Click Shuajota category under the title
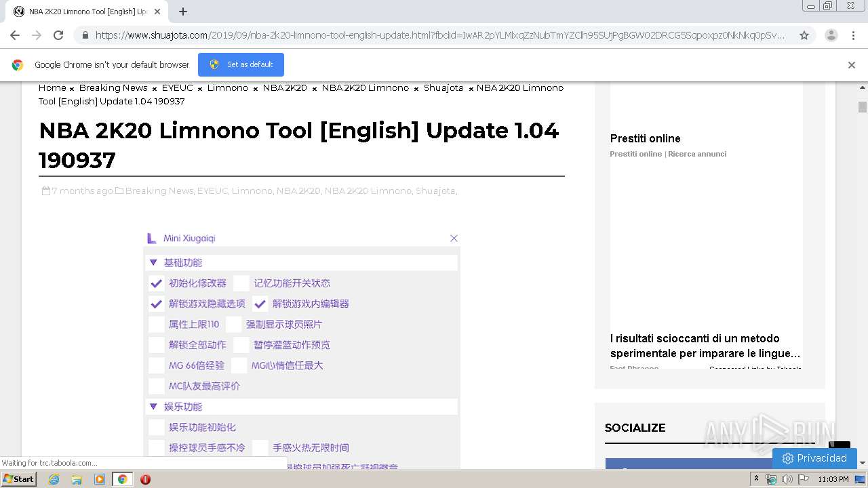The height and width of the screenshot is (488, 868). pyautogui.click(x=435, y=191)
